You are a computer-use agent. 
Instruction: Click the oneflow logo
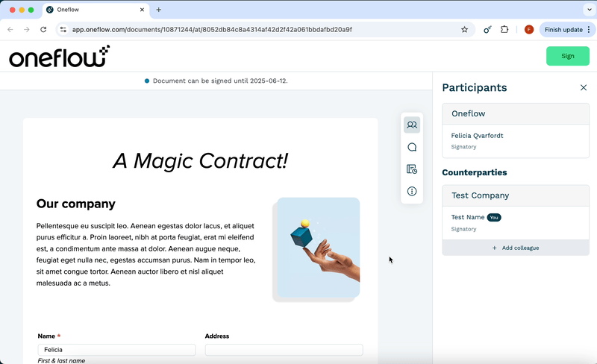(60, 57)
